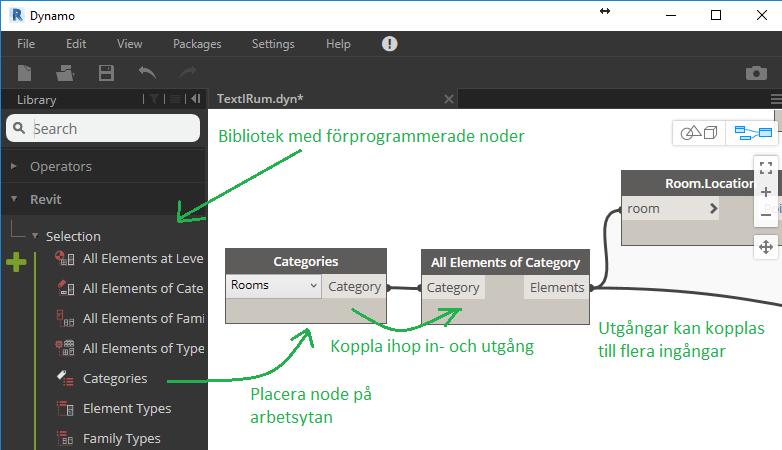Click 'All Elements of Type' library entry

pyautogui.click(x=143, y=348)
